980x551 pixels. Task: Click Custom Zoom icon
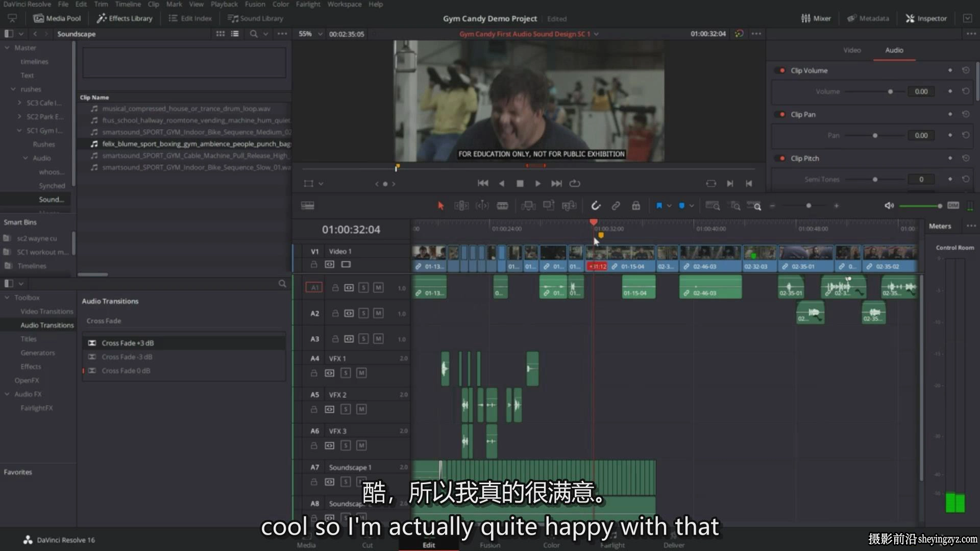(754, 206)
